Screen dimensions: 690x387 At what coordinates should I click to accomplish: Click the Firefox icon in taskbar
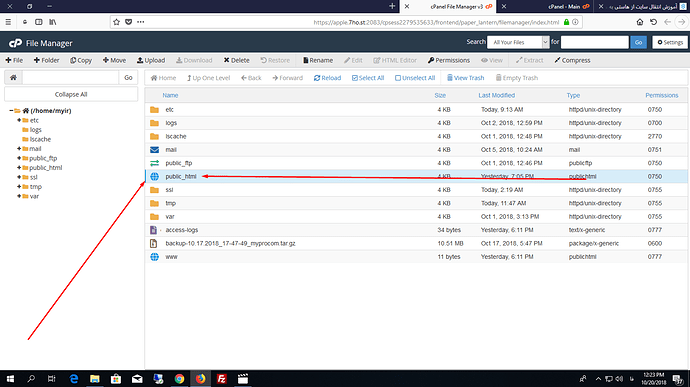pyautogui.click(x=200, y=379)
